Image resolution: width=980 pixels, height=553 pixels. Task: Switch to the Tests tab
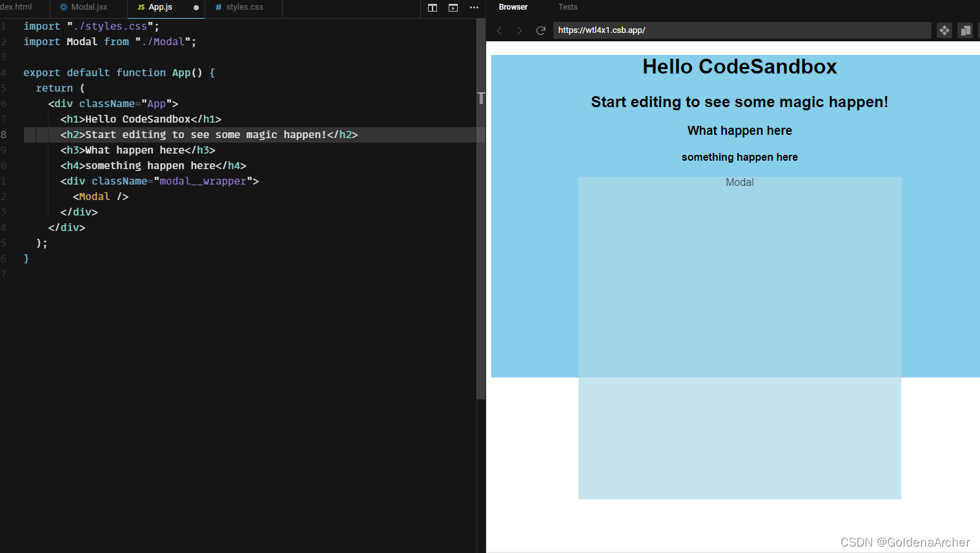[x=568, y=7]
